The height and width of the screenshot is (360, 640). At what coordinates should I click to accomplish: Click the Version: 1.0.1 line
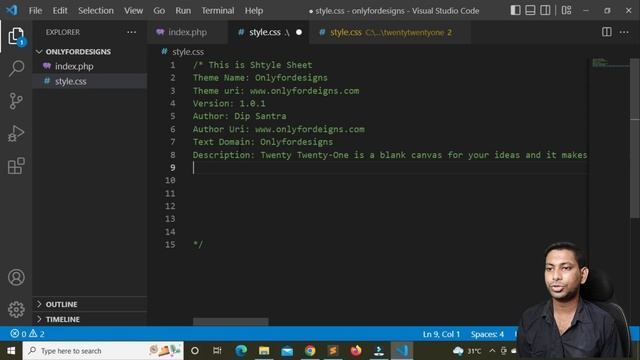click(x=229, y=103)
